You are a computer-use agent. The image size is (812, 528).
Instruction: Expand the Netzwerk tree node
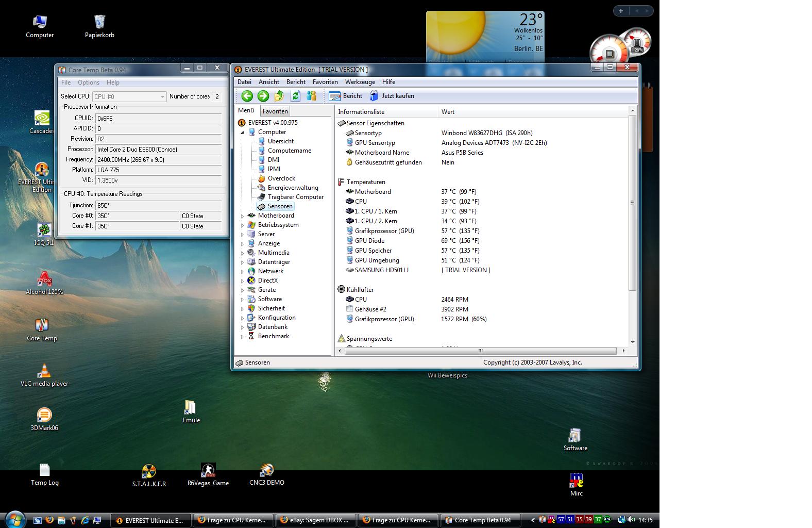click(x=242, y=272)
